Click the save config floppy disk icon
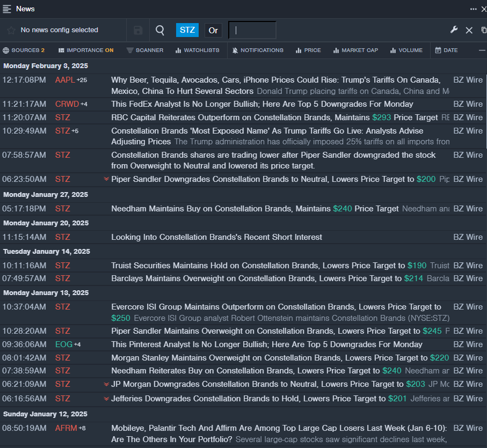The height and width of the screenshot is (448, 487). click(x=138, y=30)
